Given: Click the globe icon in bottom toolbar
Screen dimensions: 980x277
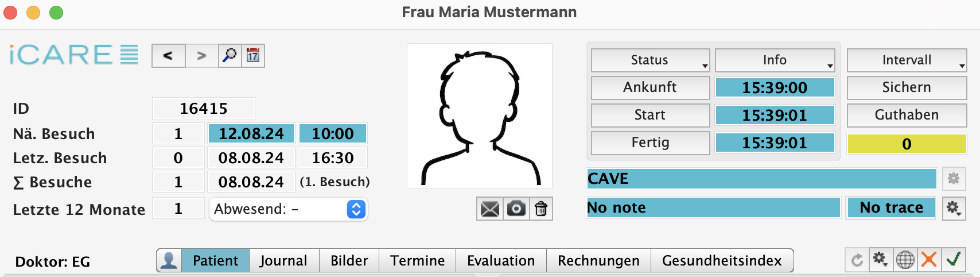Looking at the screenshot, I should (x=905, y=260).
